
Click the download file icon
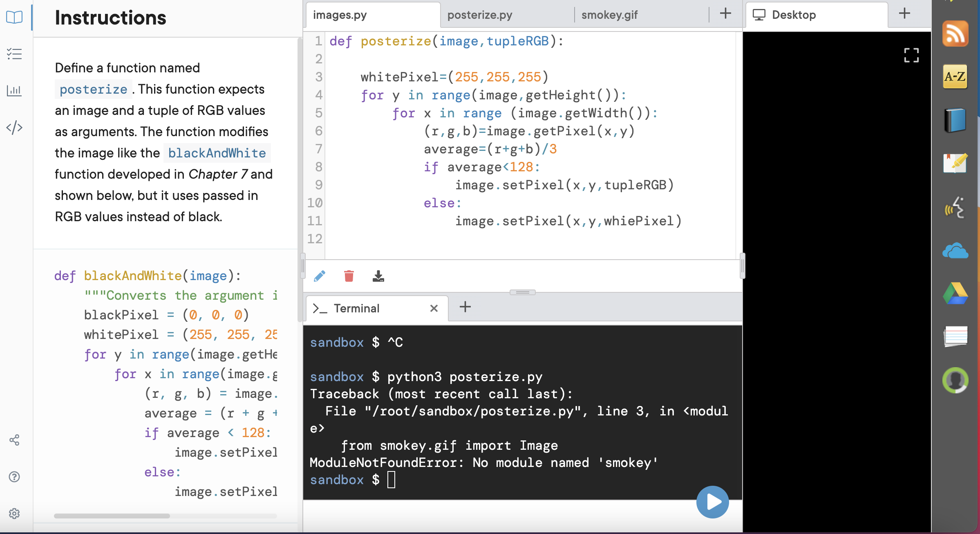click(x=378, y=276)
